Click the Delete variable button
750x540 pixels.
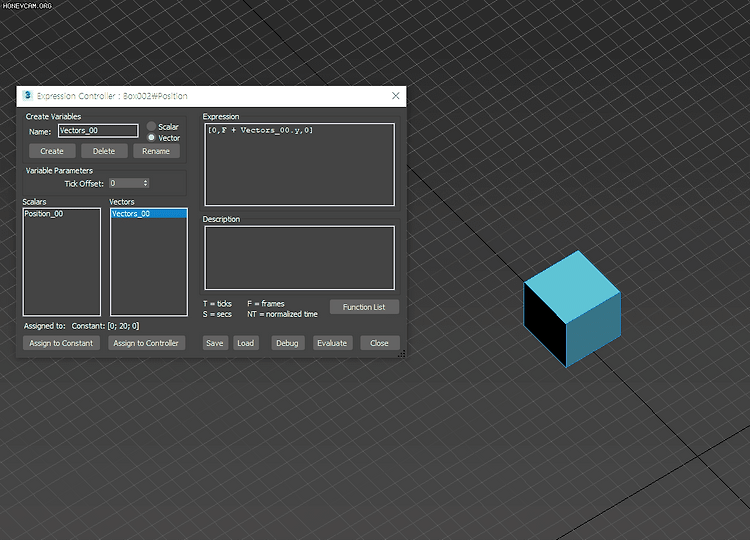coord(104,151)
